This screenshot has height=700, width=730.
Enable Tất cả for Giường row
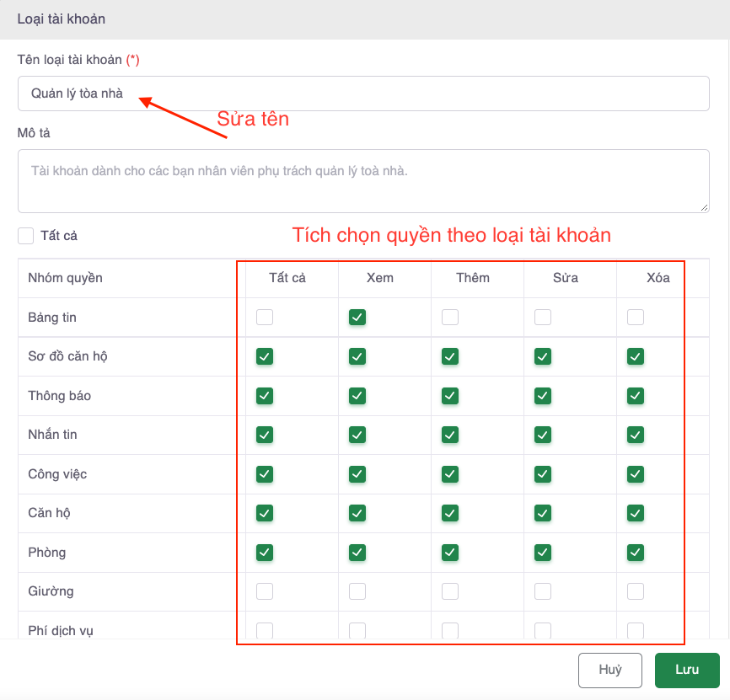tap(265, 591)
